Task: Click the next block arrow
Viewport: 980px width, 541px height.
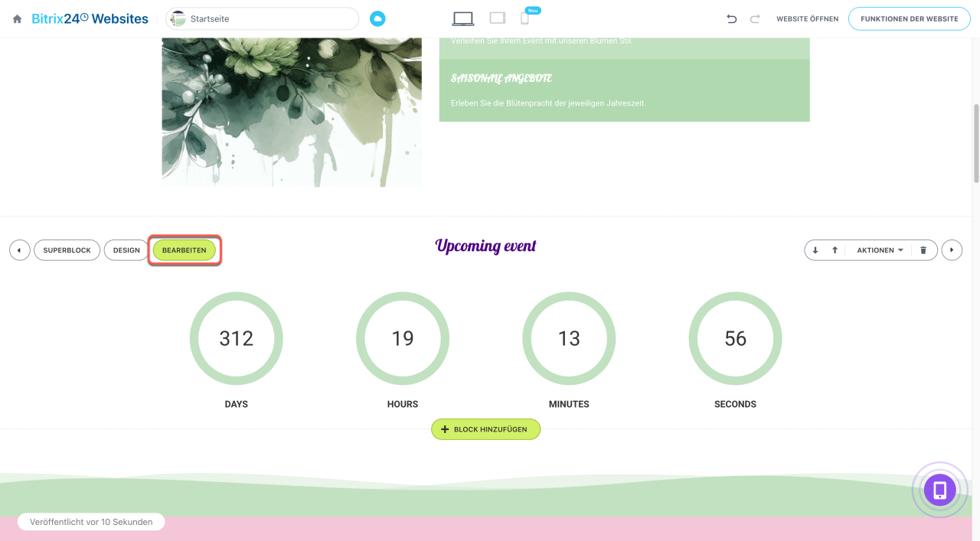Action: 952,250
